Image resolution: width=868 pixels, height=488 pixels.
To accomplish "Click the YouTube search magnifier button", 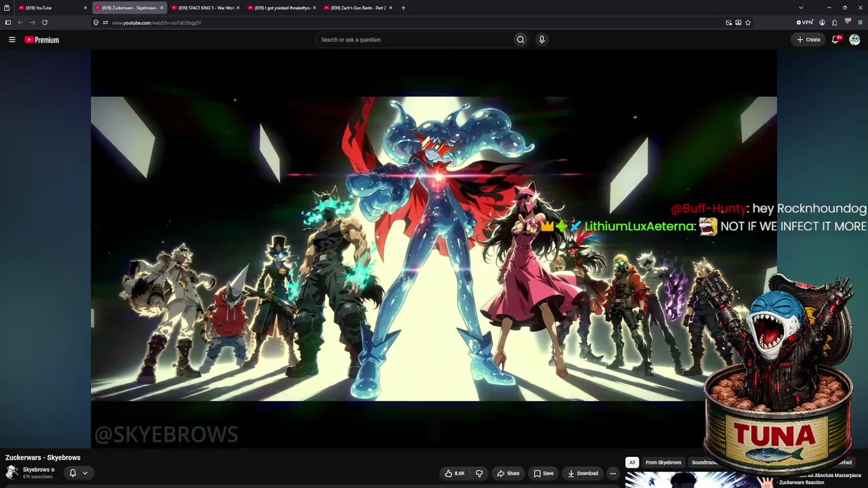I will [x=520, y=40].
